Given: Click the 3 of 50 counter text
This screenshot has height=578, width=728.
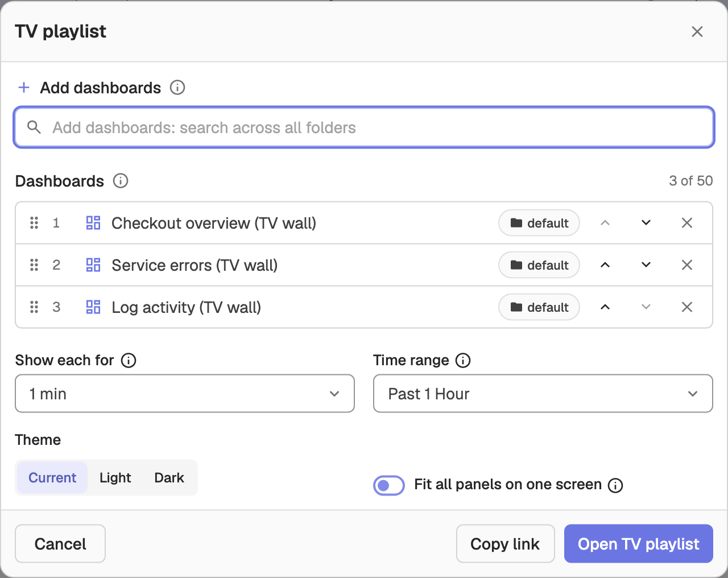Looking at the screenshot, I should click(691, 181).
